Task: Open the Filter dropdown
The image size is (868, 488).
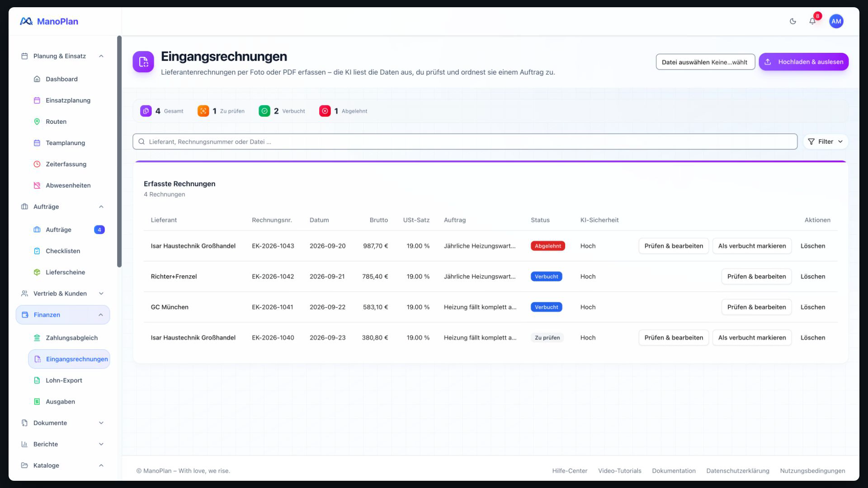Action: tap(826, 141)
